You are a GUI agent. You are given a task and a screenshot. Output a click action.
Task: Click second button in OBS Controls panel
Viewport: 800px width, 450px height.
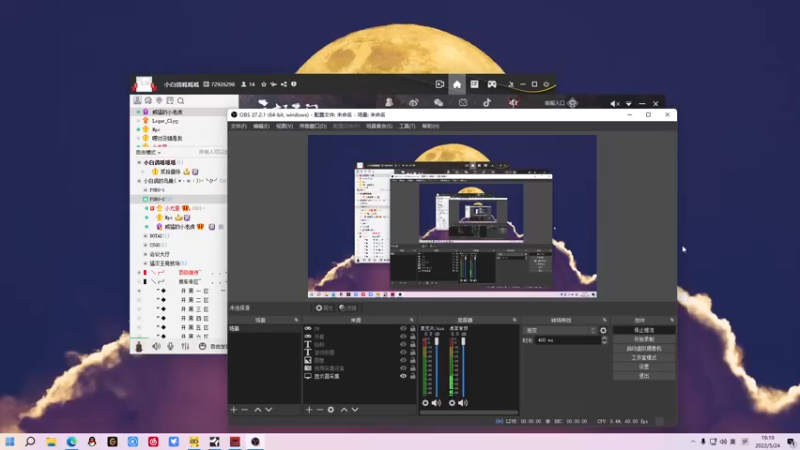click(x=644, y=339)
